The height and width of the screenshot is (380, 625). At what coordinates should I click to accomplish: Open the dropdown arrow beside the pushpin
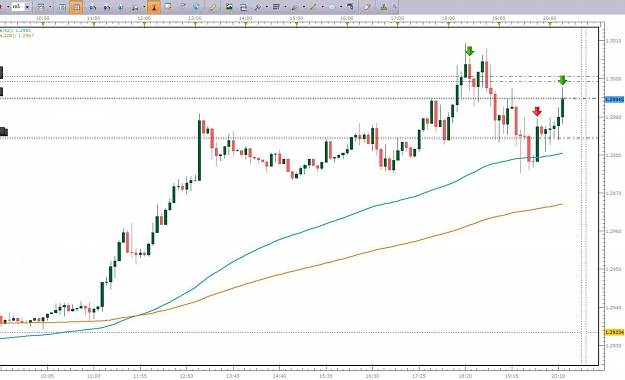point(267,7)
